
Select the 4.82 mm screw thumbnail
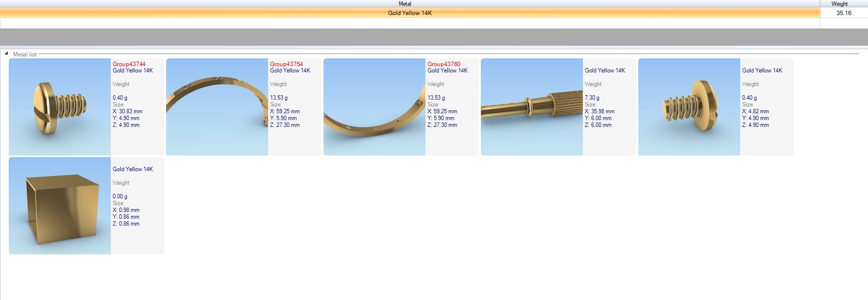(689, 107)
